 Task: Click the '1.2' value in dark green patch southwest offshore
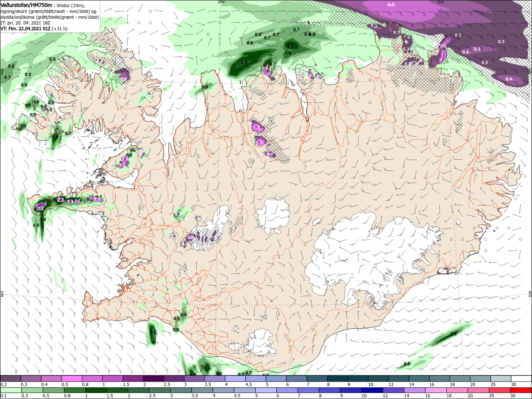[153, 332]
